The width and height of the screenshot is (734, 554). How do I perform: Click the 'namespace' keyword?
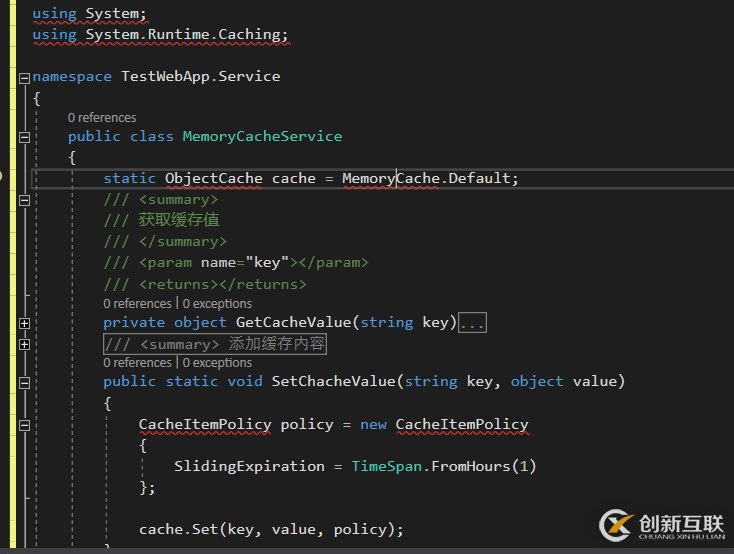(x=72, y=77)
